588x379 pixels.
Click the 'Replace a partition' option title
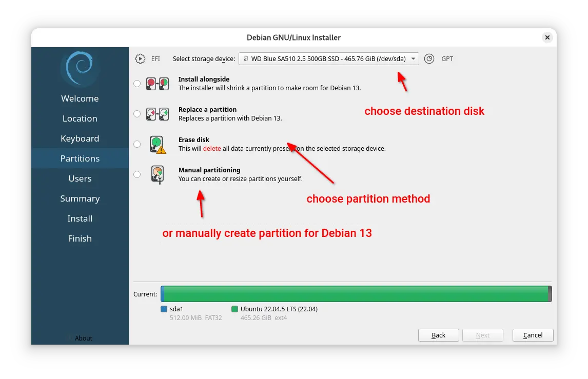tap(207, 110)
